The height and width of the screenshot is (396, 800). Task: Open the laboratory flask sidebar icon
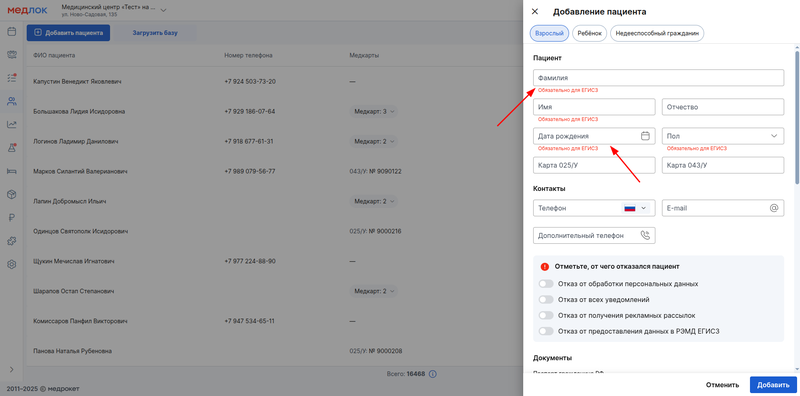tap(12, 147)
